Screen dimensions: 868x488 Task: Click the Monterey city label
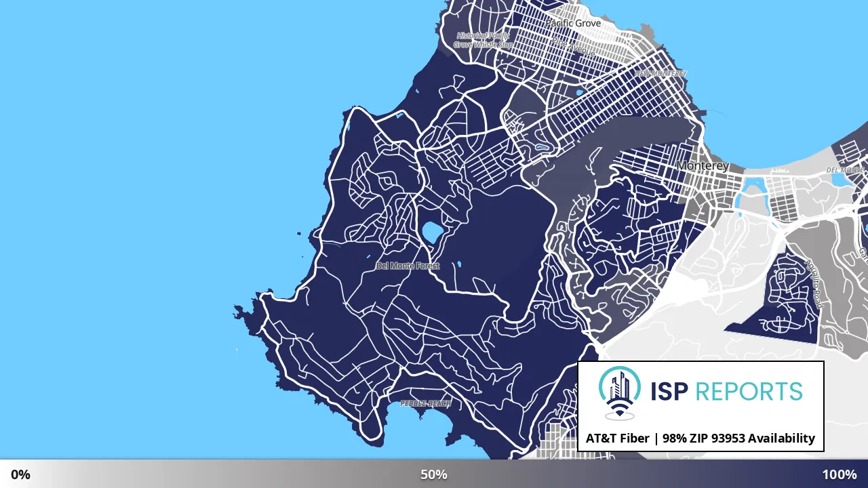click(703, 165)
